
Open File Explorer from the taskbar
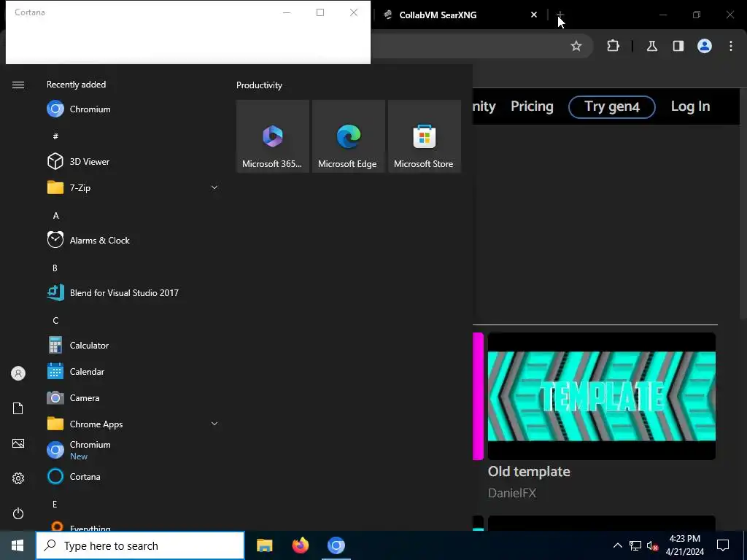point(264,545)
